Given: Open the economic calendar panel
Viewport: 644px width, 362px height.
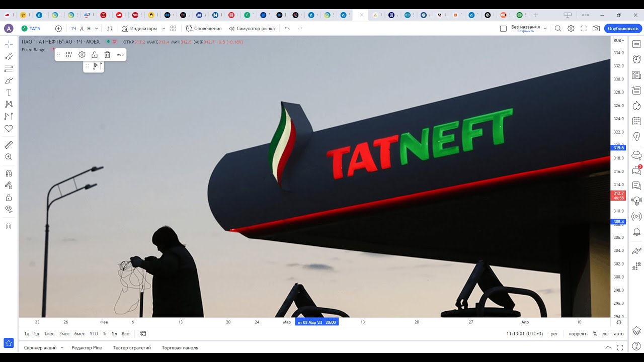Looking at the screenshot, I should pyautogui.click(x=636, y=121).
